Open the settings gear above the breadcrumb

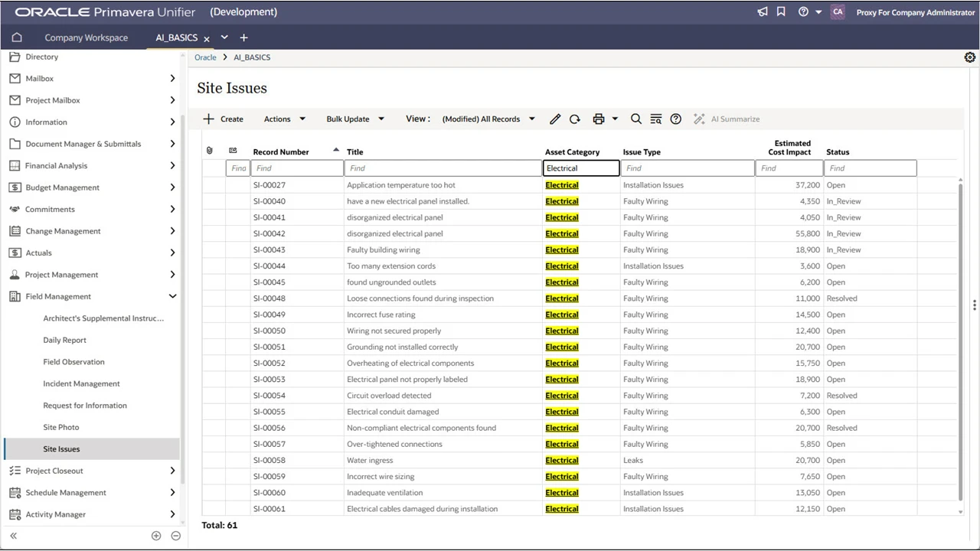(x=970, y=57)
